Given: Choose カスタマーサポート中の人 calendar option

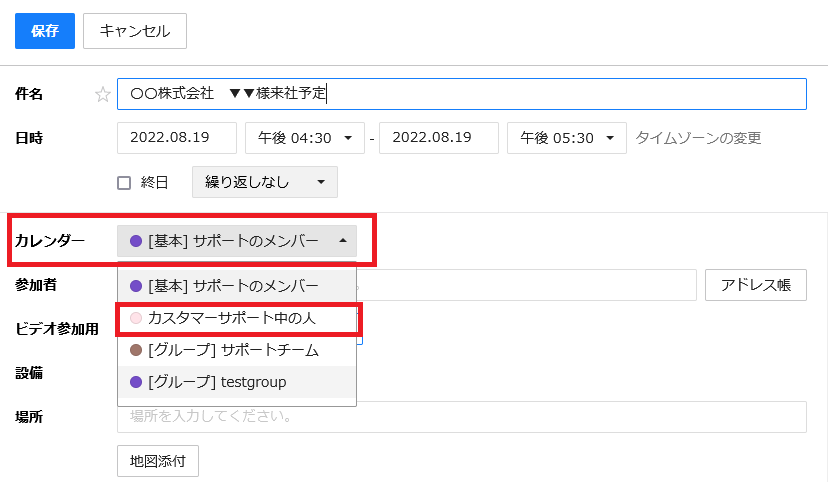Looking at the screenshot, I should coord(237,318).
